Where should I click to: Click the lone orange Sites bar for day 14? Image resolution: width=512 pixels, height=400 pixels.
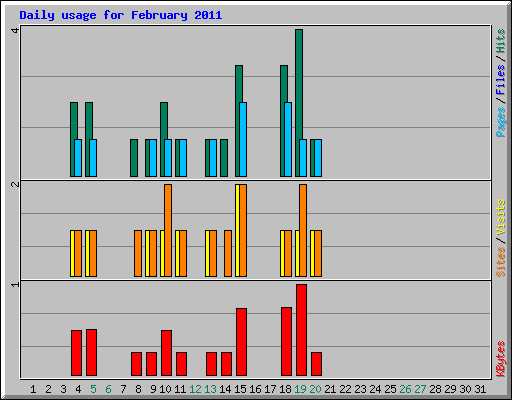[228, 253]
